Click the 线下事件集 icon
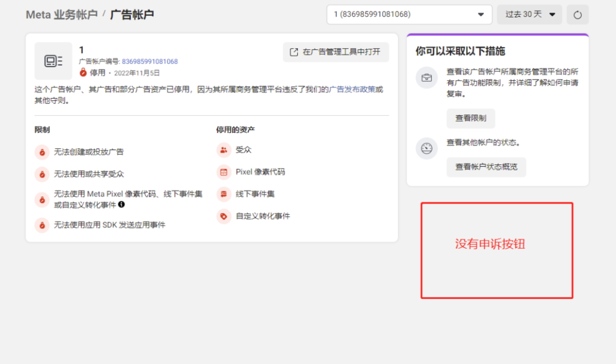This screenshot has width=616, height=364. 224,194
